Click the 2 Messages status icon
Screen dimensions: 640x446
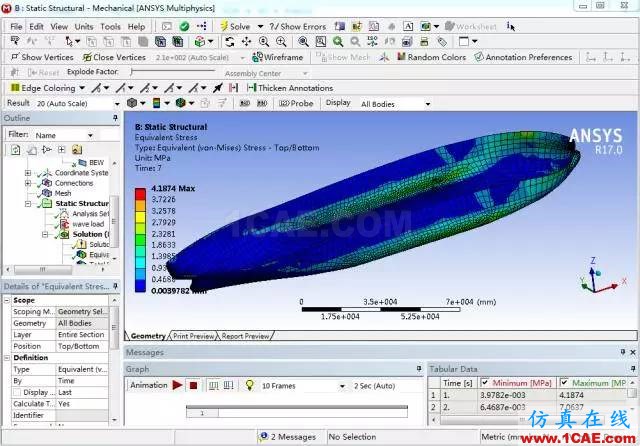264,436
